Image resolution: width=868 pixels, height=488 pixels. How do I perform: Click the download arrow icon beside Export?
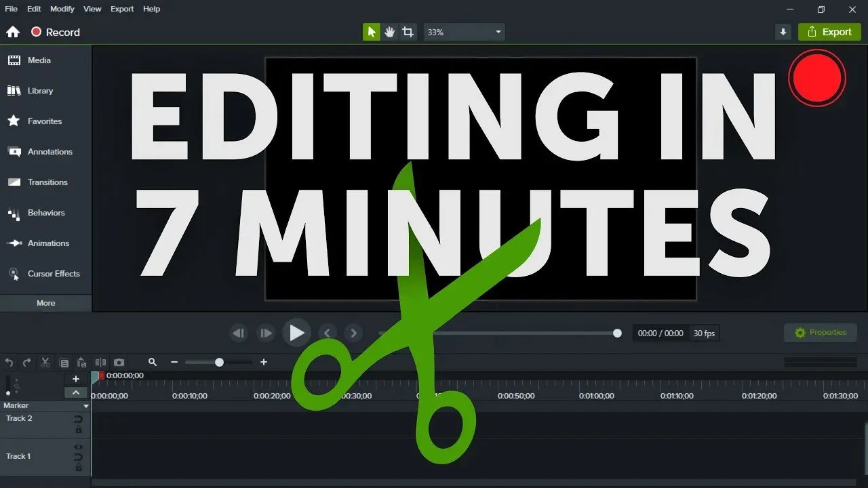pos(783,32)
